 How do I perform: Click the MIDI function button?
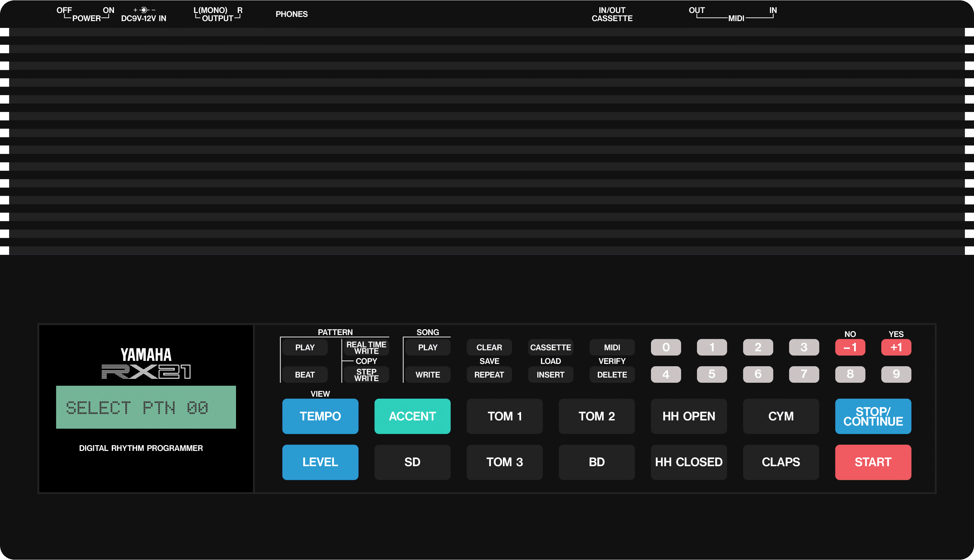click(612, 347)
